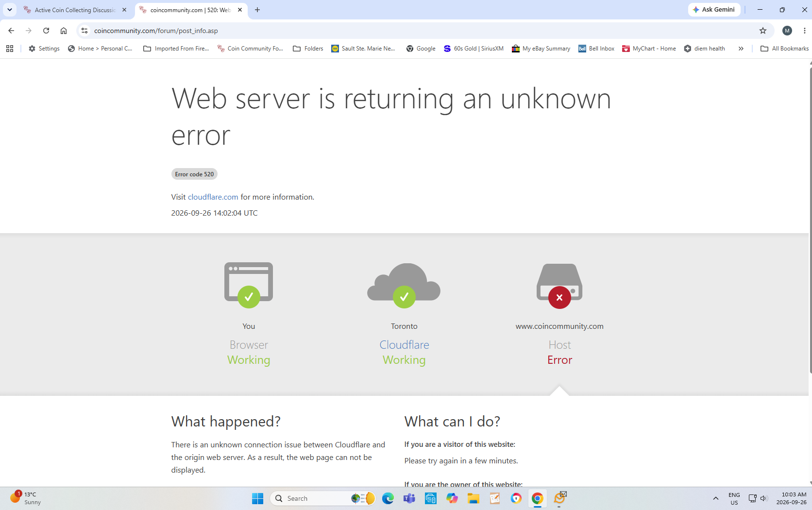Open the Chrome three-dot menu

[805, 31]
